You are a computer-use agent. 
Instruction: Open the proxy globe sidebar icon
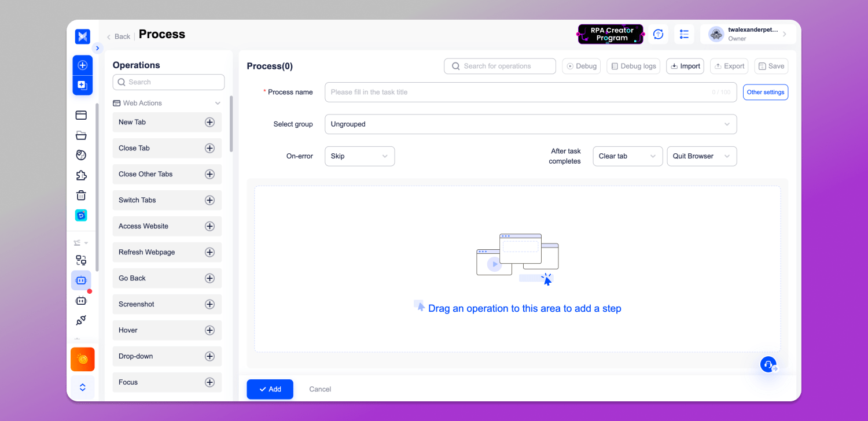click(81, 155)
